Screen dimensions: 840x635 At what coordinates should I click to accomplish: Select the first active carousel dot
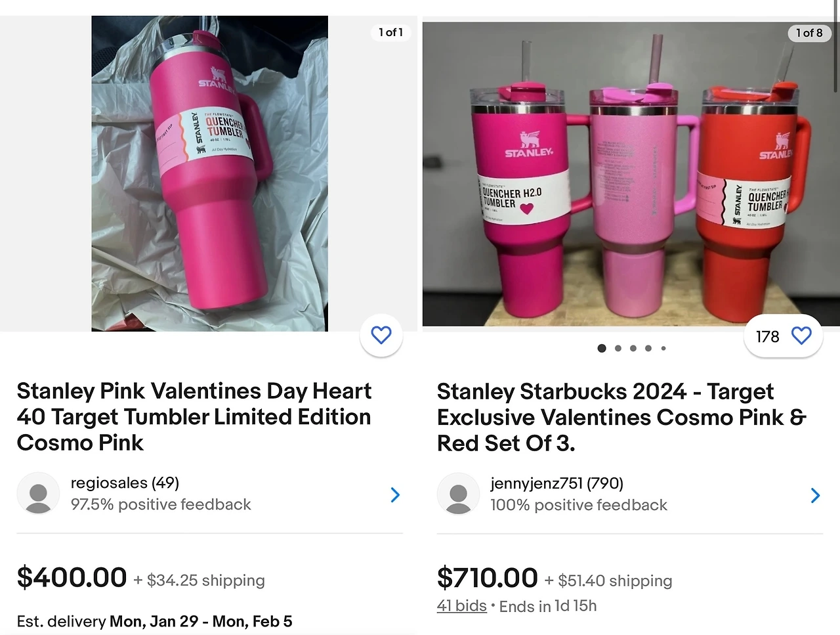coord(602,348)
